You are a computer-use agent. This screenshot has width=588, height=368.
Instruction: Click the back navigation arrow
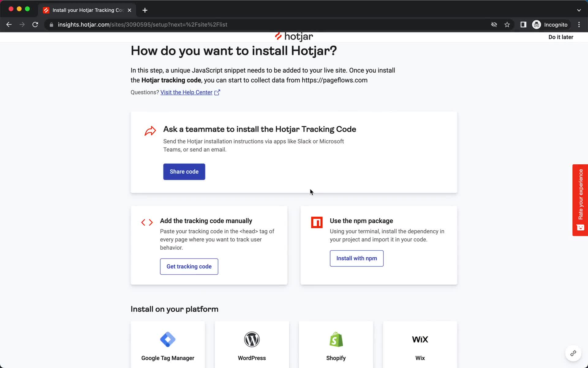(x=9, y=25)
